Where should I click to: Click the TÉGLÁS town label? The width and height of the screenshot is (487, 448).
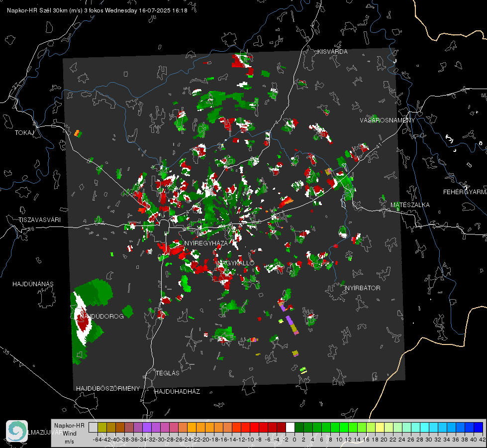(x=168, y=373)
